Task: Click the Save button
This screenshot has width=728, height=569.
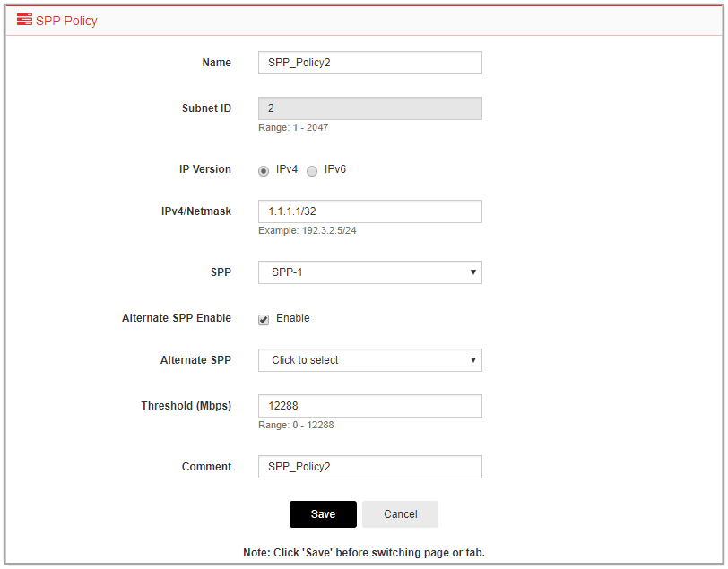Action: tap(323, 514)
